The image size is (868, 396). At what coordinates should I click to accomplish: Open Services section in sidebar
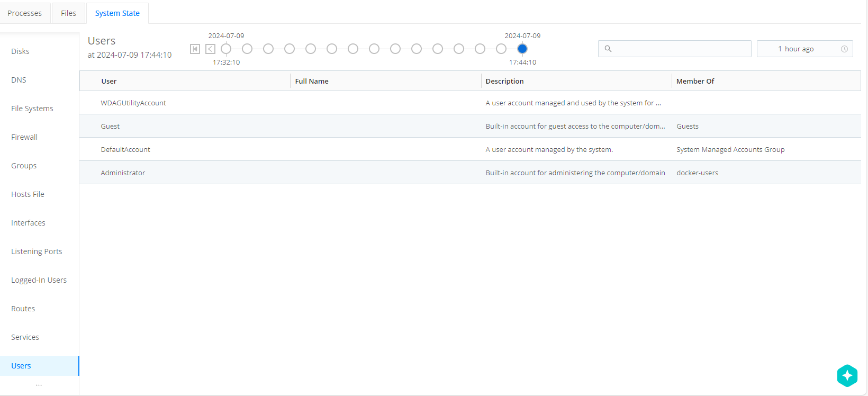pos(25,337)
